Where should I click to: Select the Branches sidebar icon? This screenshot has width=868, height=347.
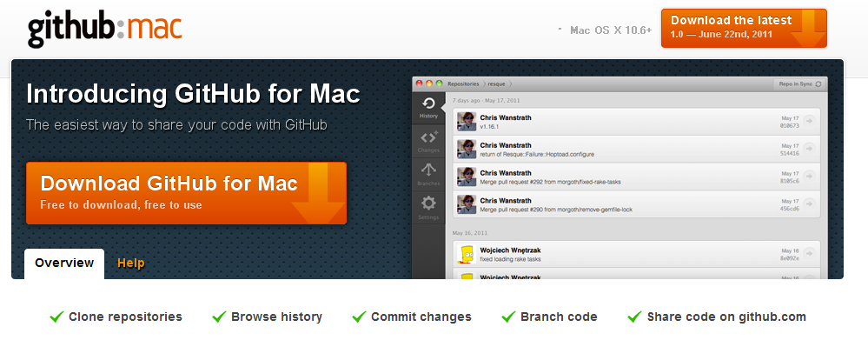(428, 174)
